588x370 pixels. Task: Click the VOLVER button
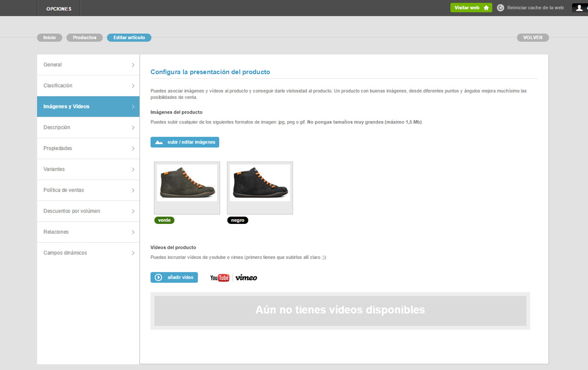pos(533,38)
